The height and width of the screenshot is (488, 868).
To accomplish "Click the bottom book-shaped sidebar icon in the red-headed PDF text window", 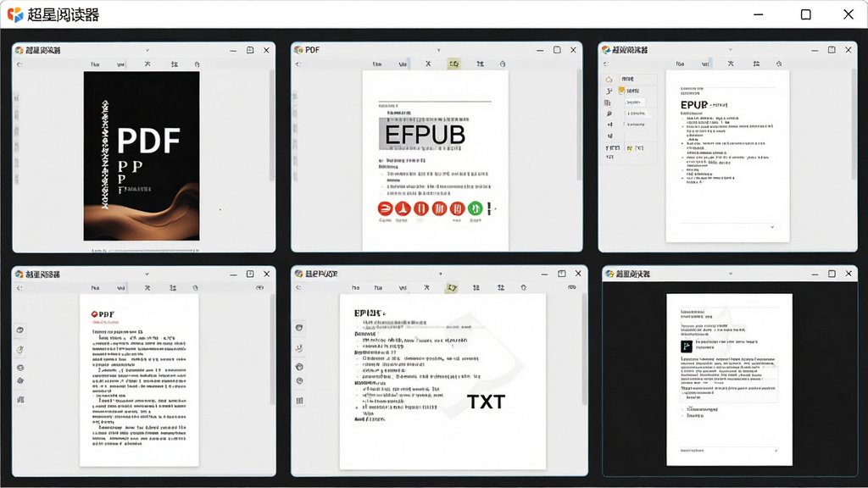I will click(x=20, y=400).
